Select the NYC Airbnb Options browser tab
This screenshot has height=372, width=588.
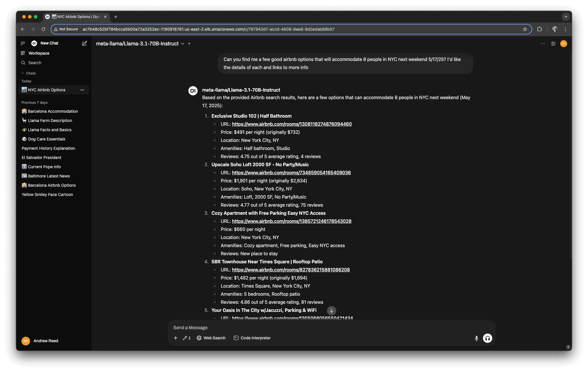click(76, 17)
